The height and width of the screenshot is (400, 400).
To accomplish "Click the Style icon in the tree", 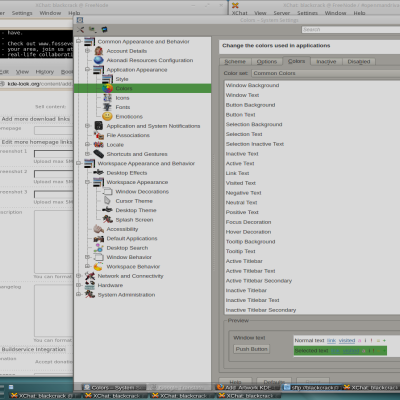I will (x=107, y=79).
